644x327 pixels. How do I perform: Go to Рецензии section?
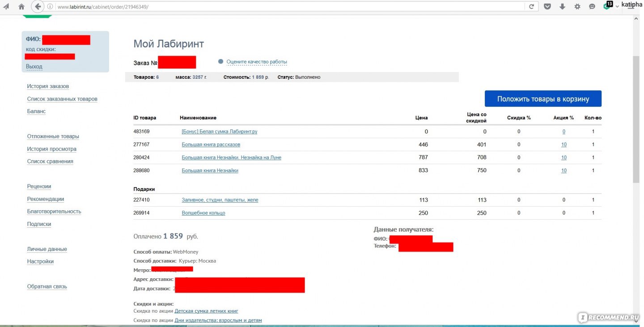tap(39, 187)
